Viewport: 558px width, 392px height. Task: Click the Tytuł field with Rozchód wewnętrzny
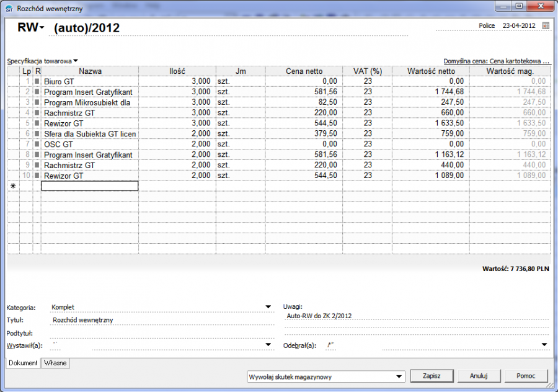(x=162, y=319)
